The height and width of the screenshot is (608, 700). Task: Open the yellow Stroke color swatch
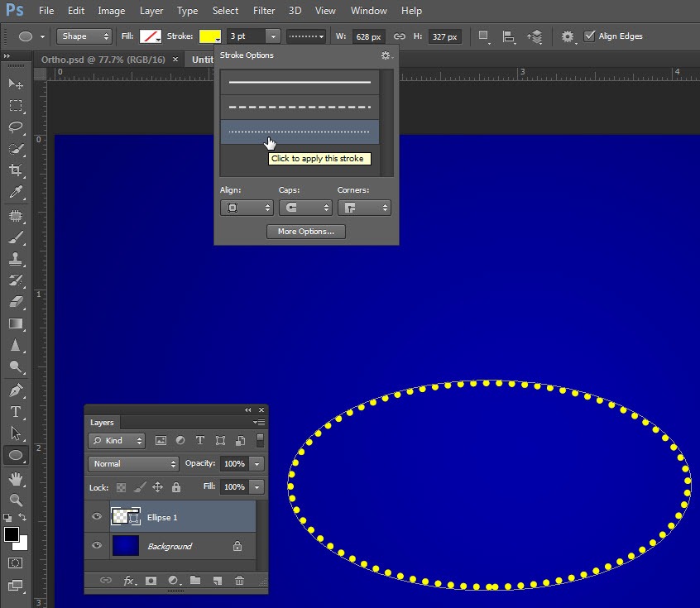pos(209,36)
